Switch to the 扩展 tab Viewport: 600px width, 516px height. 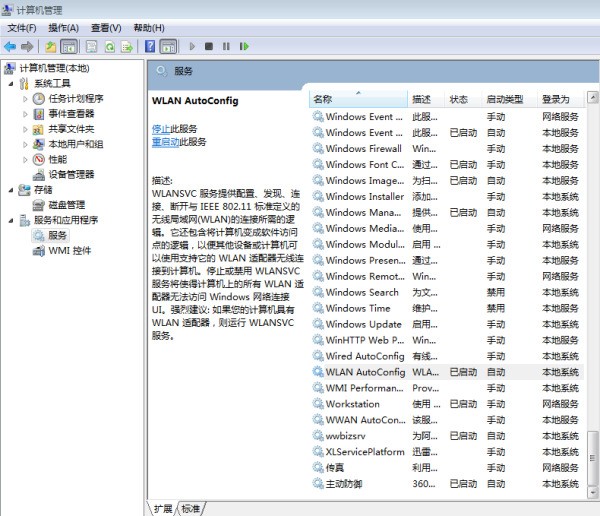tap(163, 509)
